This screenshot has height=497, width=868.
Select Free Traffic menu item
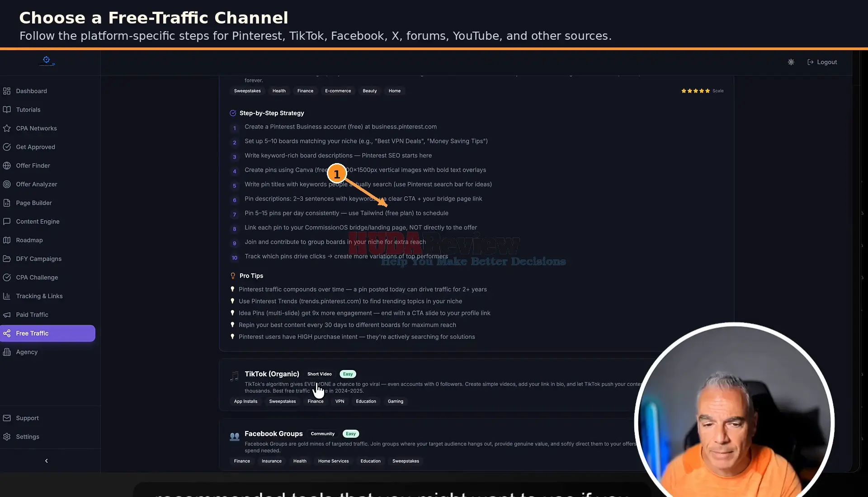pyautogui.click(x=48, y=333)
